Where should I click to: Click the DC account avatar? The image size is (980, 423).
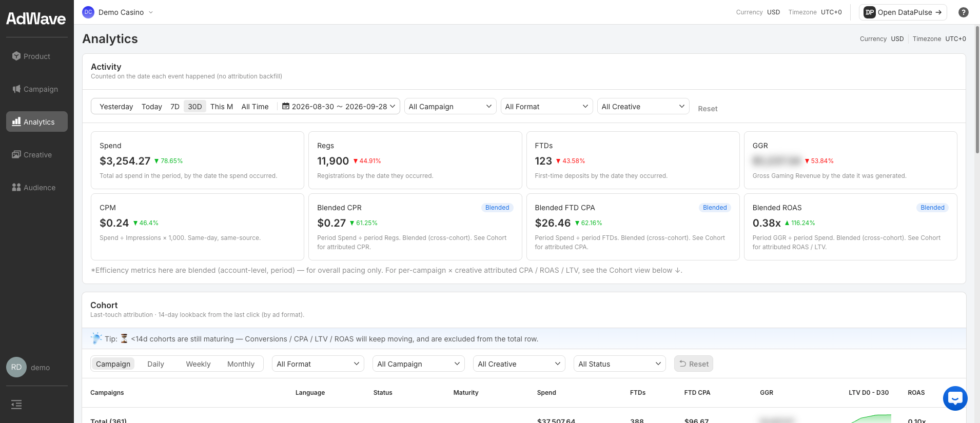click(88, 12)
